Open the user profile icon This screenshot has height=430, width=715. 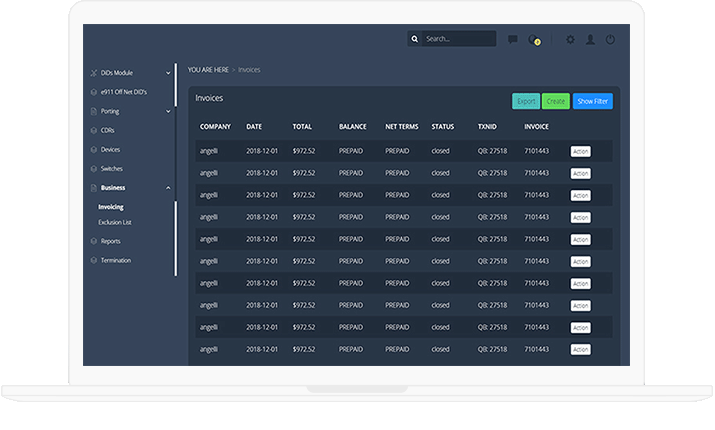click(x=590, y=40)
